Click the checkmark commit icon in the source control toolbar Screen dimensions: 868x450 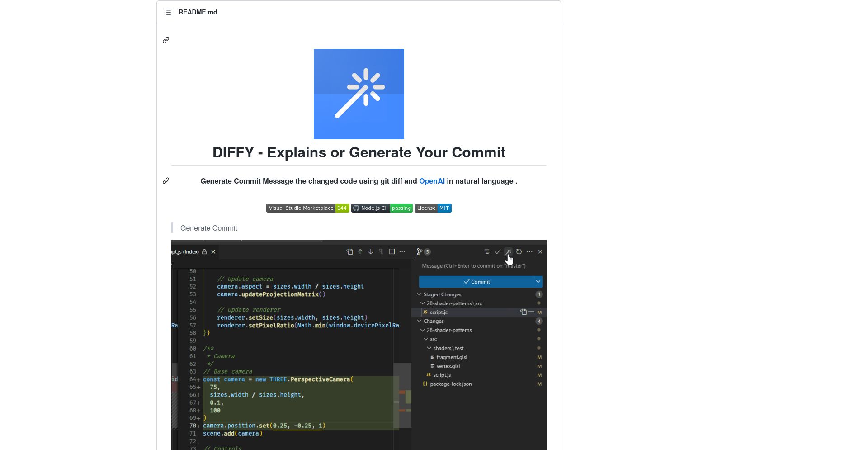point(498,251)
